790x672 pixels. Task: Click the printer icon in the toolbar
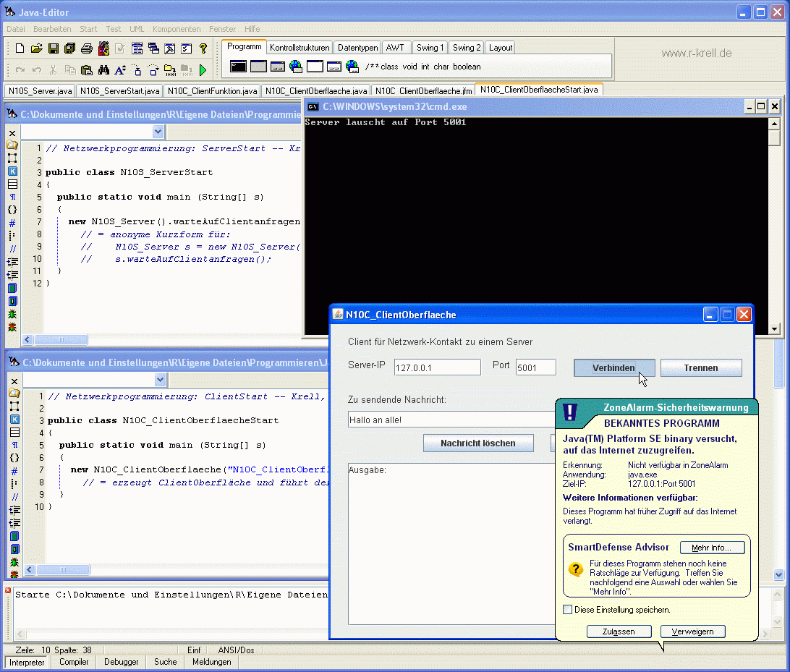click(x=87, y=48)
